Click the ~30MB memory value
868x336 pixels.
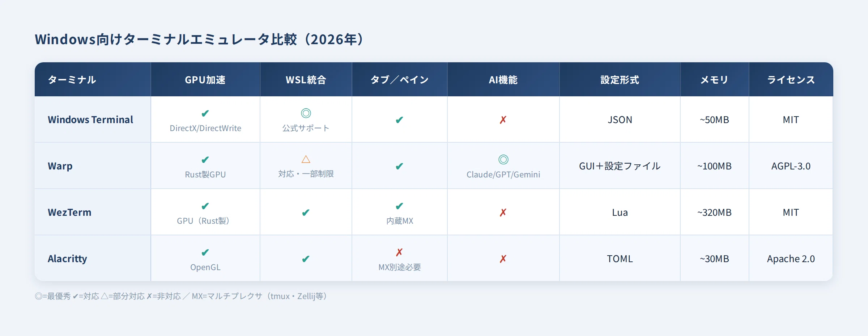click(714, 259)
